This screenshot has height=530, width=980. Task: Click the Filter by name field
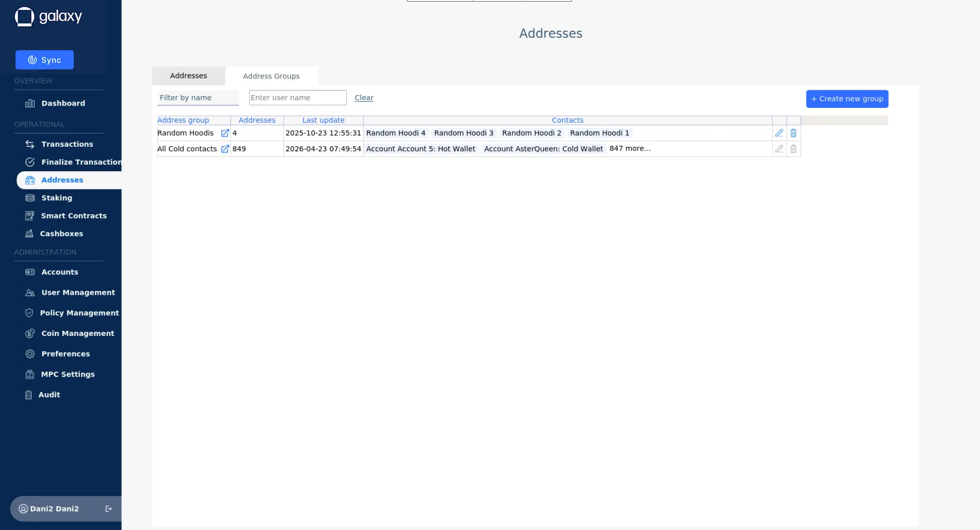198,98
